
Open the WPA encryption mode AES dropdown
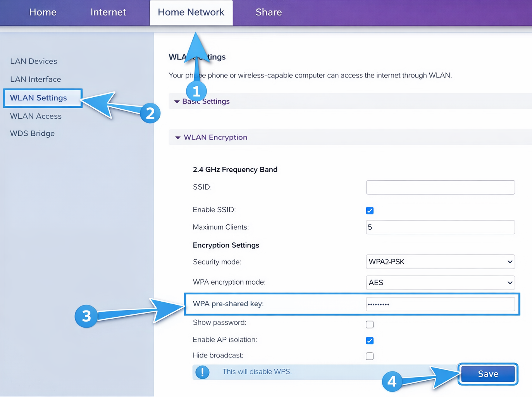(x=440, y=283)
